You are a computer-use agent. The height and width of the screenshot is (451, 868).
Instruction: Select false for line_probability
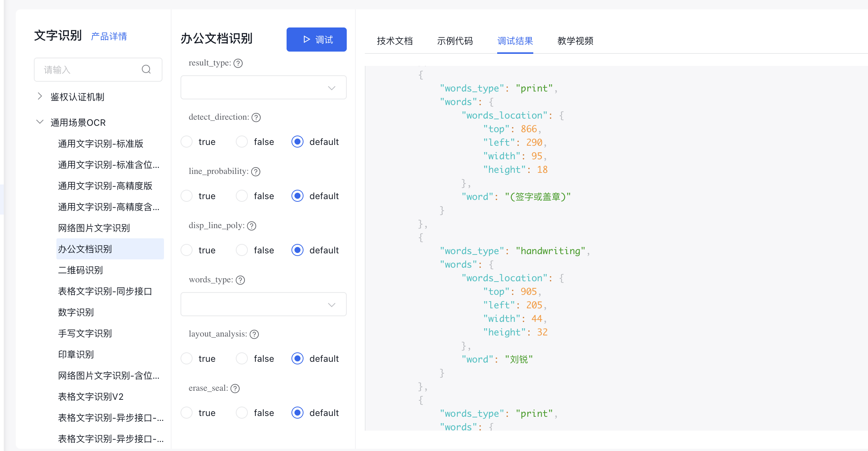(x=242, y=196)
